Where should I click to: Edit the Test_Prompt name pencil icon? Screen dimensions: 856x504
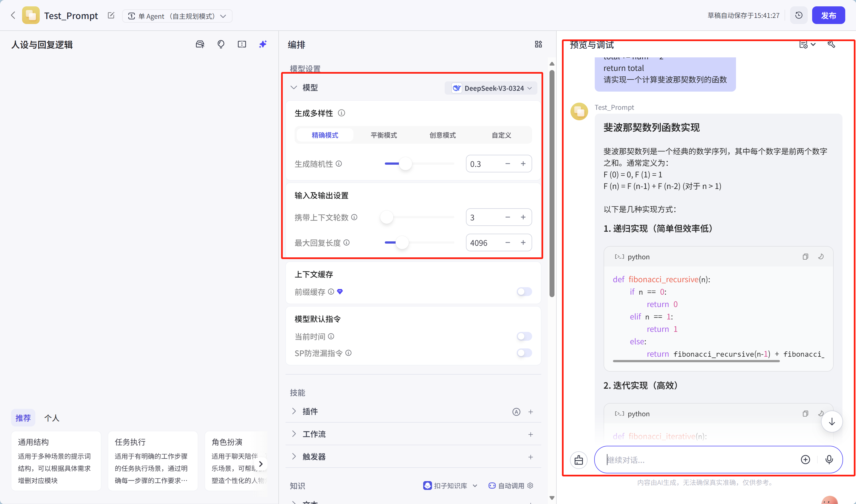111,15
